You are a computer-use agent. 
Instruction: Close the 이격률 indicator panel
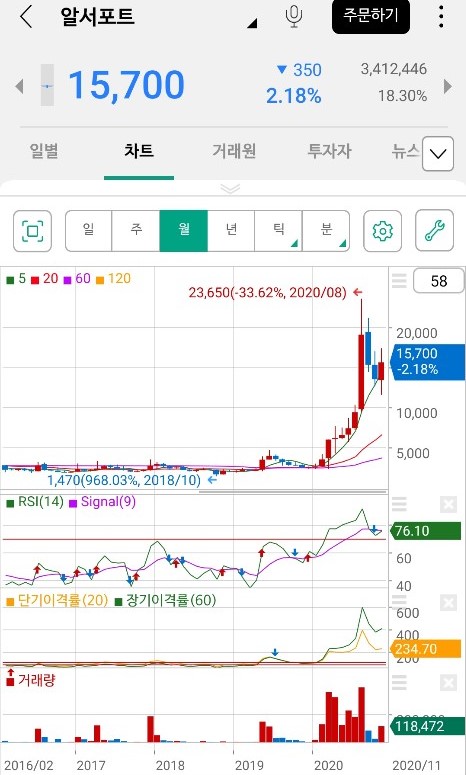(448, 603)
